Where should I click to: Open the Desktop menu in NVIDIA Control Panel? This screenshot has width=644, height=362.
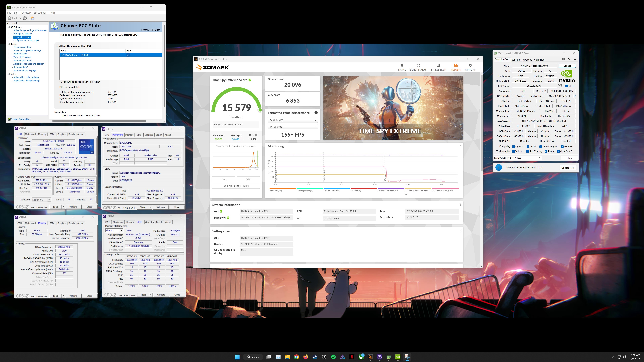coord(26,13)
